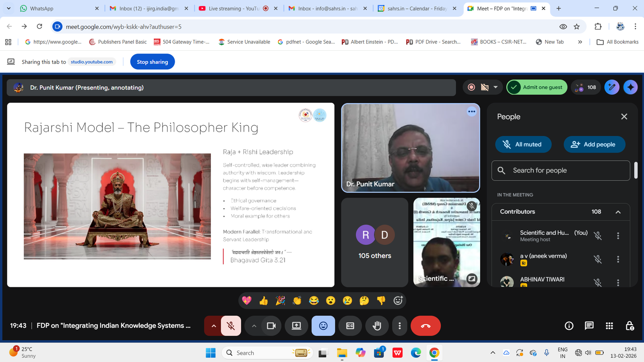Send the thumbs up reaction
This screenshot has width=644, height=362.
pyautogui.click(x=264, y=301)
